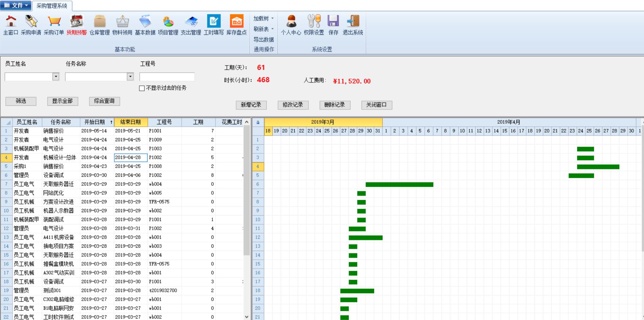Click the 退出系统 exit door icon
This screenshot has width=644, height=320.
click(353, 22)
